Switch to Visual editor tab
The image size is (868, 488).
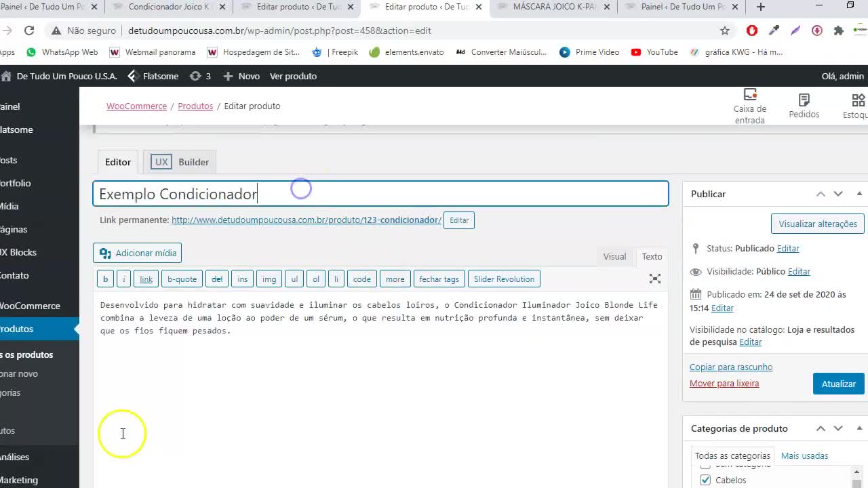(x=615, y=256)
